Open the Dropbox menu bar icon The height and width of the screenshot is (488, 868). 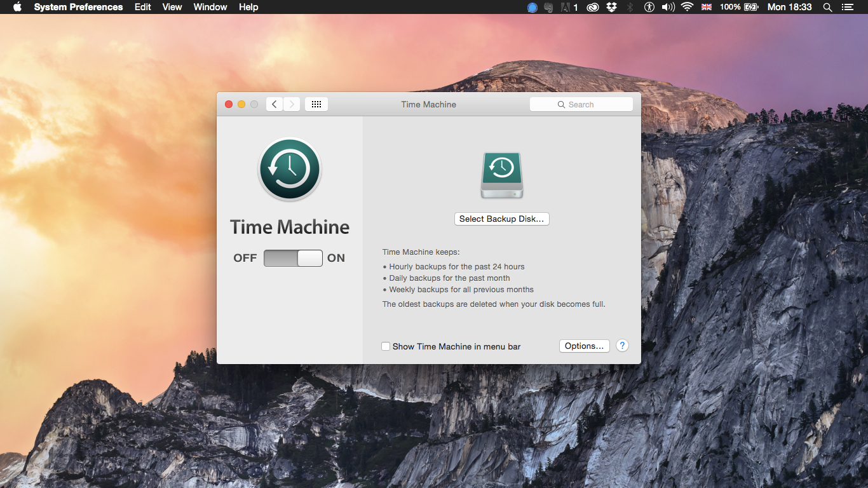pyautogui.click(x=612, y=7)
